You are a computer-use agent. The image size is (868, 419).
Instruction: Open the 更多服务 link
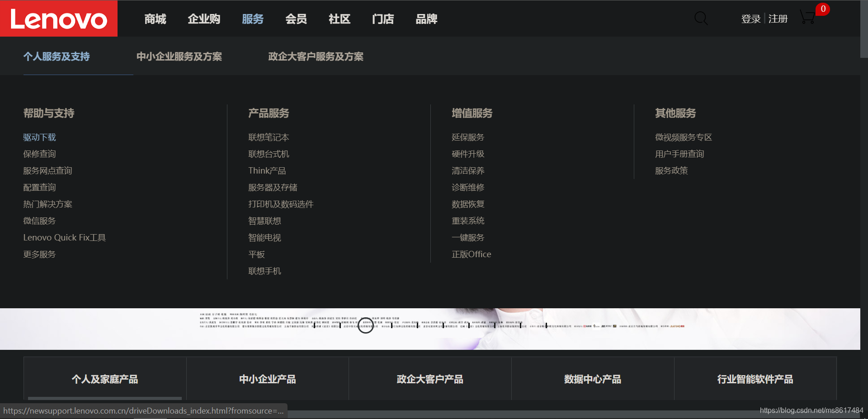(40, 254)
